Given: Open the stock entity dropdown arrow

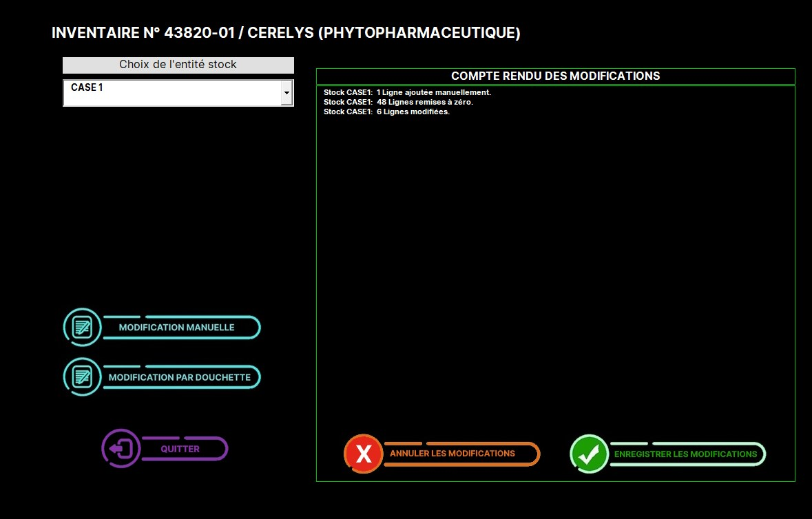Looking at the screenshot, I should pos(287,92).
